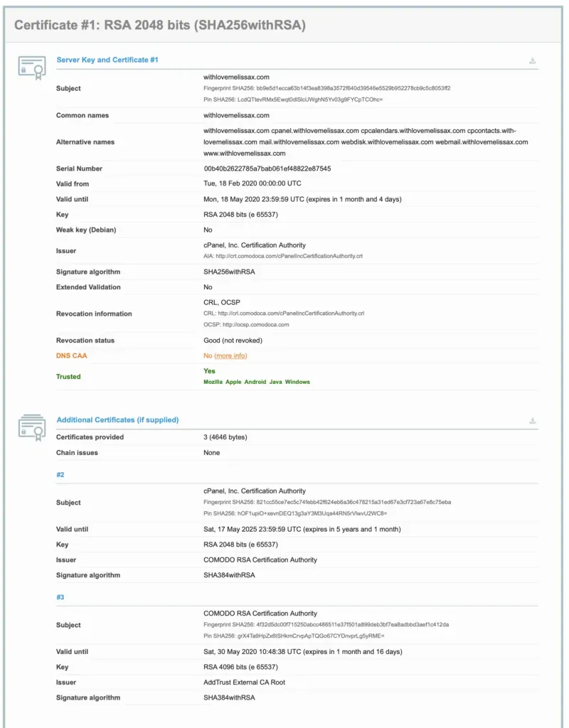The width and height of the screenshot is (569, 728).
Task: Click the download icon for Server Key and Certificate
Action: pos(532,60)
